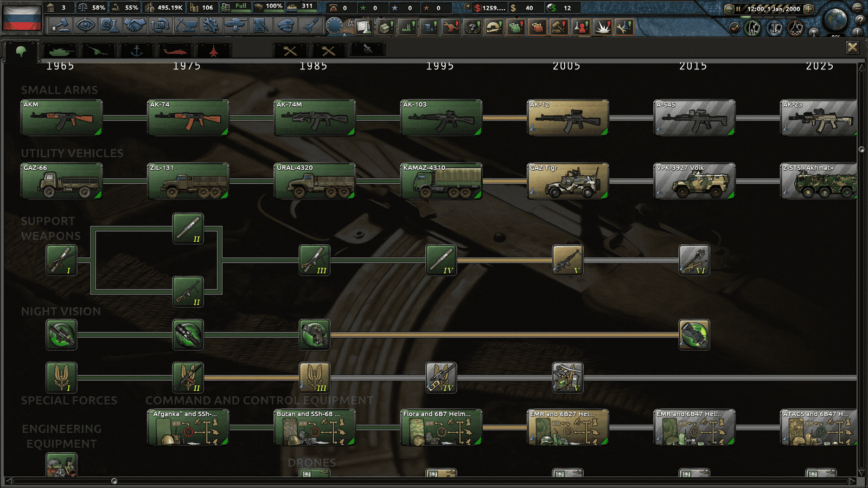Research the AK-12 small arms technology
868x488 pixels.
pos(567,118)
